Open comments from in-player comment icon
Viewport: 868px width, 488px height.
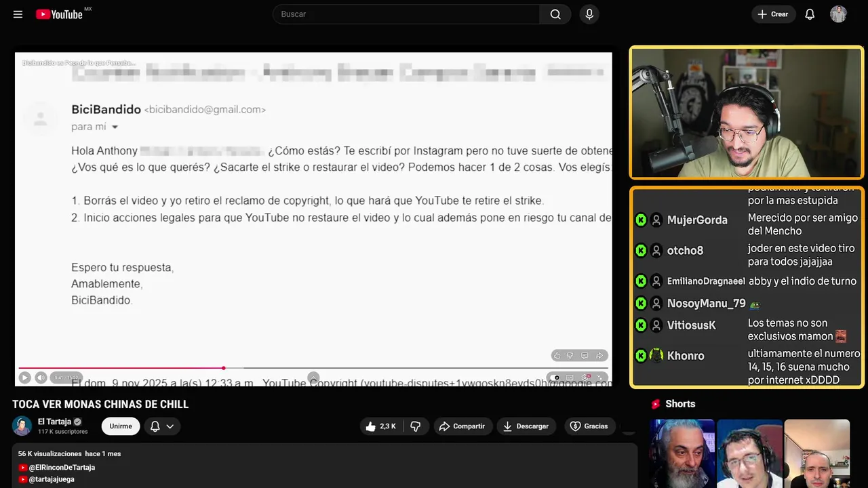[x=585, y=356]
